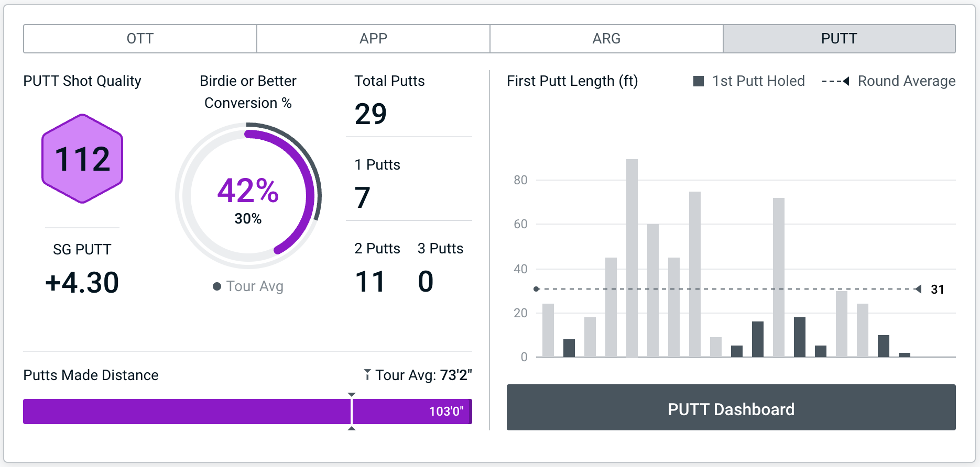Select the ARG tab
This screenshot has height=467, width=980.
tap(606, 39)
